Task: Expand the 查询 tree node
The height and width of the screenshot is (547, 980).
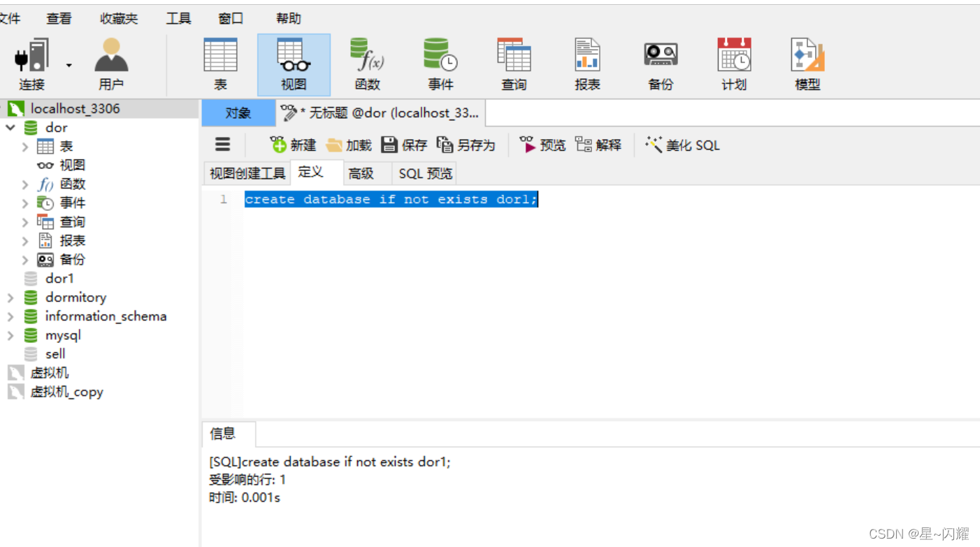Action: pyautogui.click(x=25, y=221)
